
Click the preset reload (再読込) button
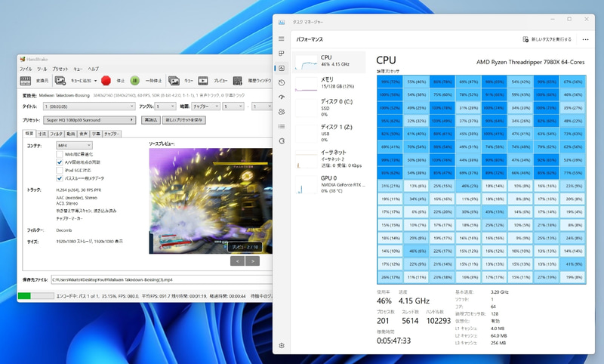pyautogui.click(x=150, y=120)
